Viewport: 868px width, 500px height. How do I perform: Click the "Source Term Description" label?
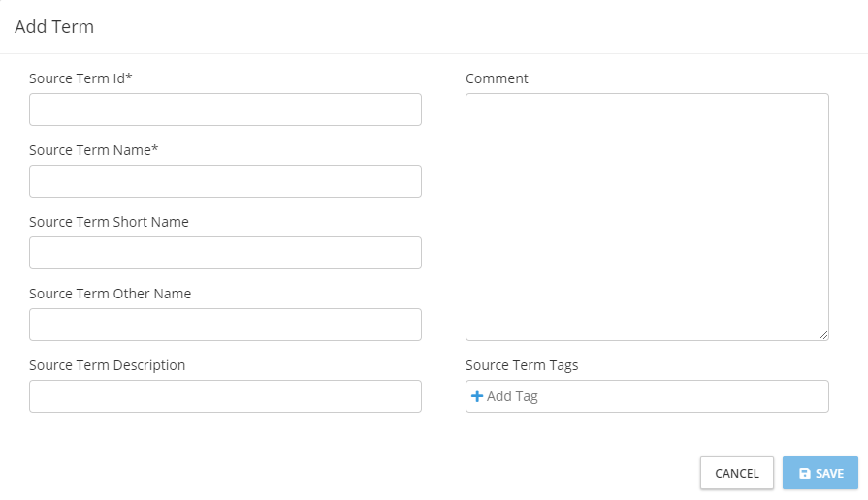(107, 365)
